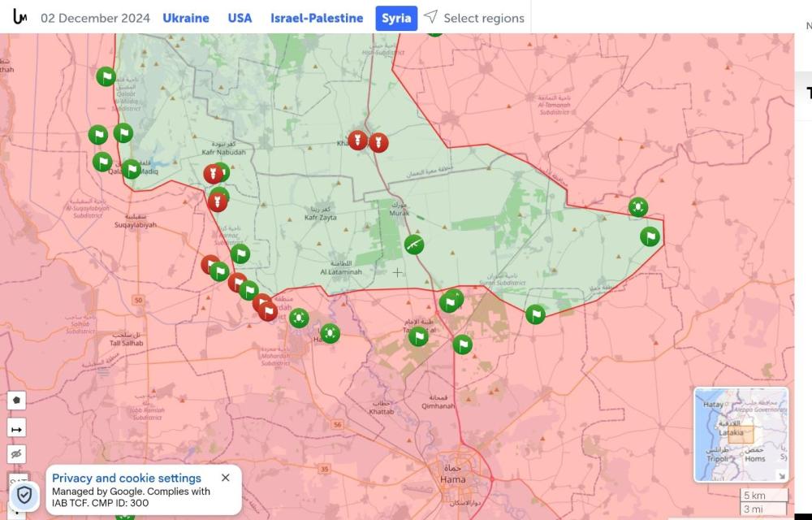The image size is (812, 520).
Task: Click the overview minimap showing Latakia and Homs
Action: [741, 434]
